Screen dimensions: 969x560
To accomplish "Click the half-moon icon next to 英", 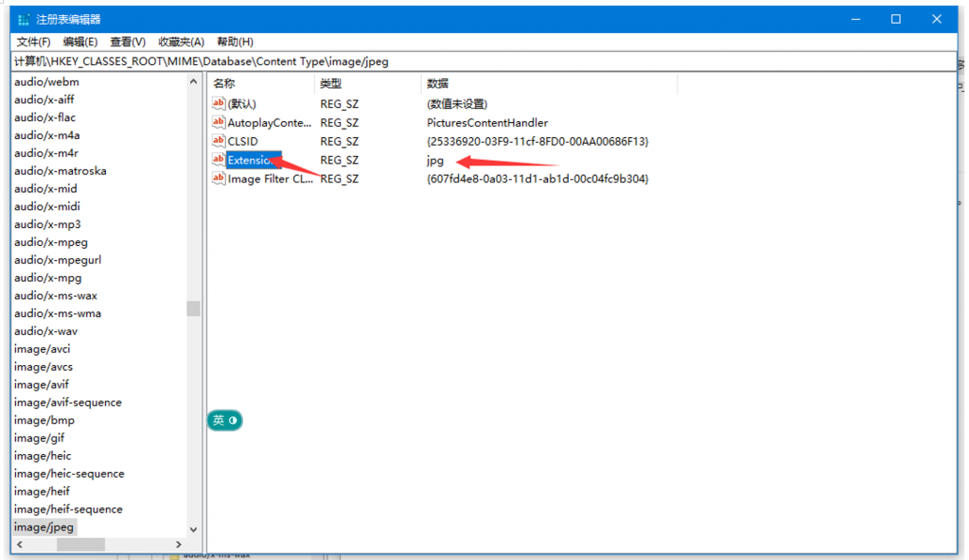I will (233, 419).
